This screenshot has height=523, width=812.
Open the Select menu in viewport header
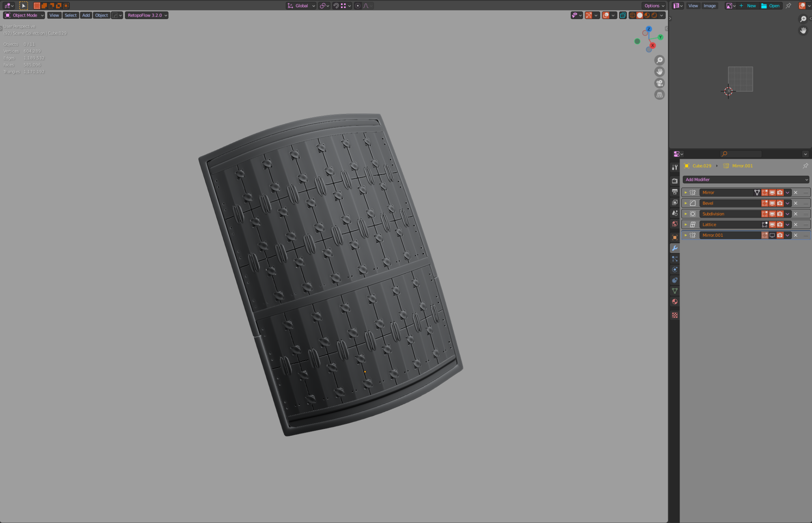[71, 15]
